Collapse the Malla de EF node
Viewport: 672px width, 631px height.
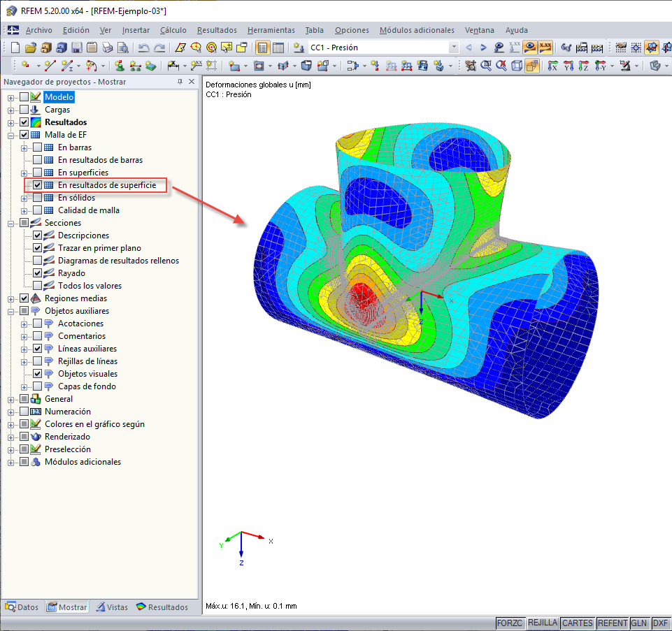pyautogui.click(x=10, y=136)
